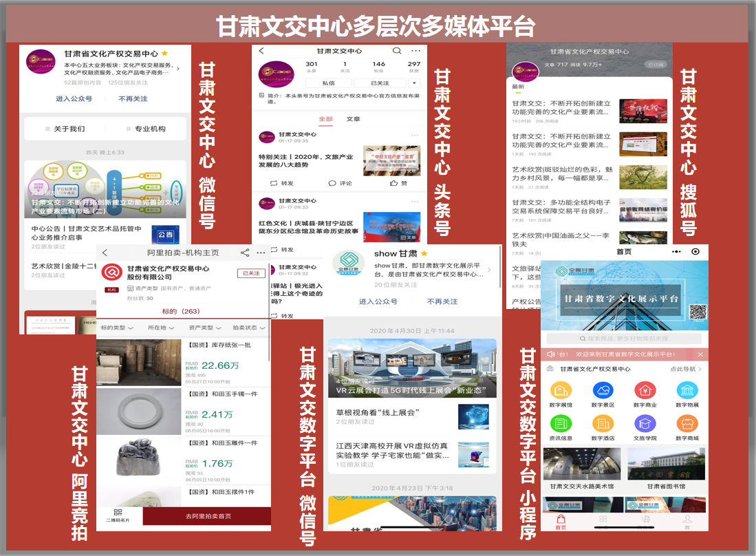This screenshot has width=756, height=556.
Task: Expand the 甘肃省文化产权交易中心 account description chevron
Action: click(x=178, y=69)
